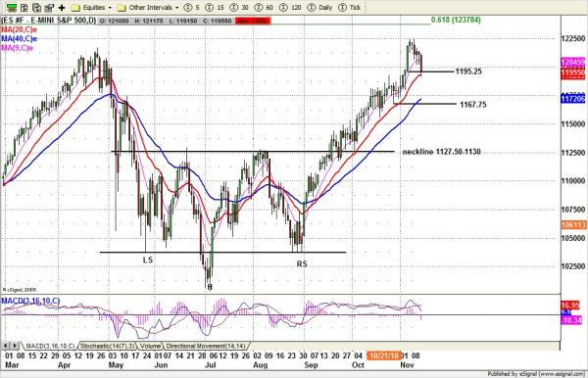Click the 112500 price axis label
This screenshot has height=378, width=588.
(x=572, y=153)
